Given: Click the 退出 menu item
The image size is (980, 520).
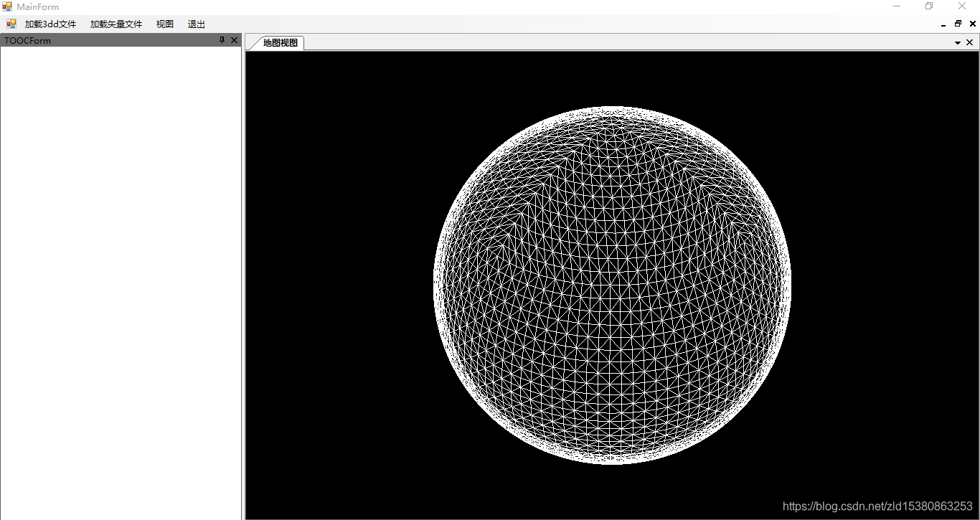Looking at the screenshot, I should click(197, 24).
